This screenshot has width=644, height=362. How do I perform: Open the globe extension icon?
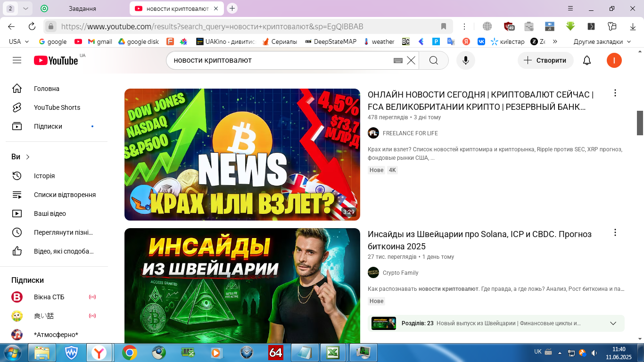(487, 26)
